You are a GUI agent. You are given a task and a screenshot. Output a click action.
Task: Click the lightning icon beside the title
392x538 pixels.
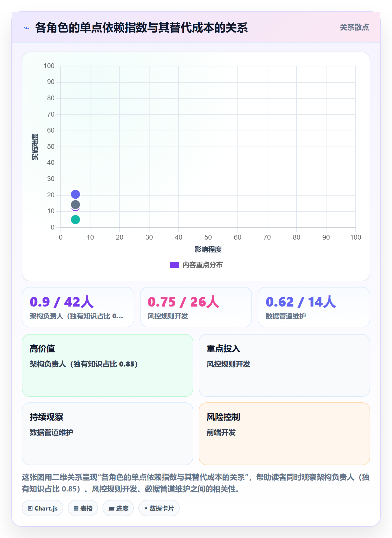[x=27, y=28]
